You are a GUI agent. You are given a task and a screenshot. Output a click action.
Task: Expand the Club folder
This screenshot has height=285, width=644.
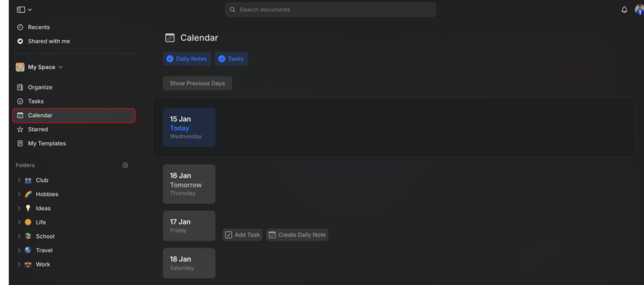tap(19, 180)
